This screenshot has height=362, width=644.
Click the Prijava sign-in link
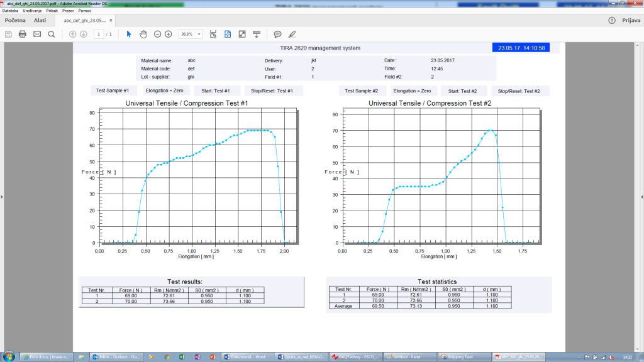click(631, 19)
